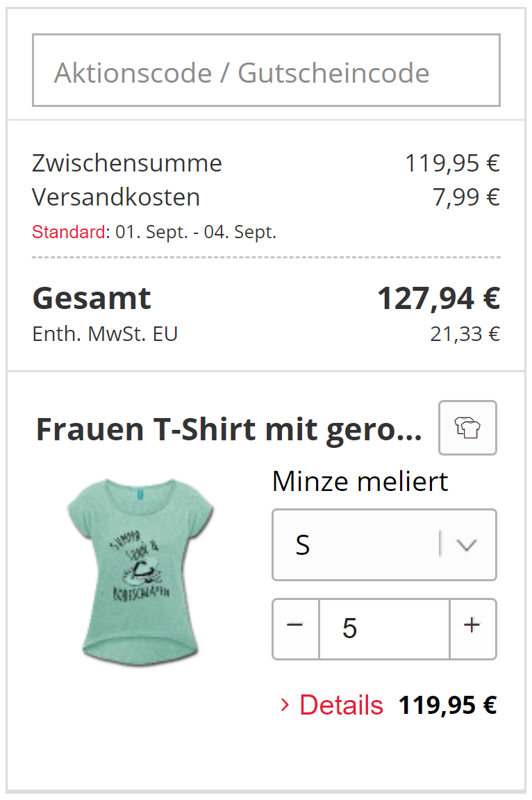The height and width of the screenshot is (800, 532).
Task: Open the size S dropdown
Action: pos(383,545)
